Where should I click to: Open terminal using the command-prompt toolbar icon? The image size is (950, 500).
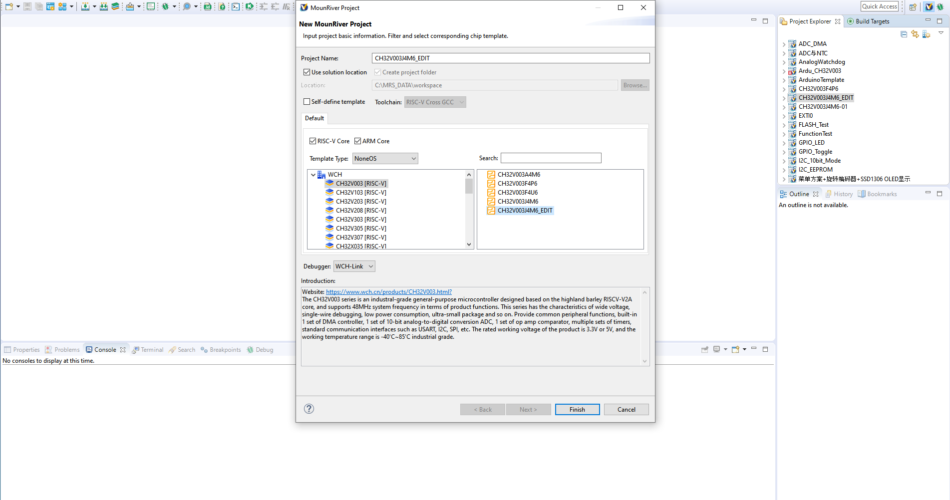point(236,7)
